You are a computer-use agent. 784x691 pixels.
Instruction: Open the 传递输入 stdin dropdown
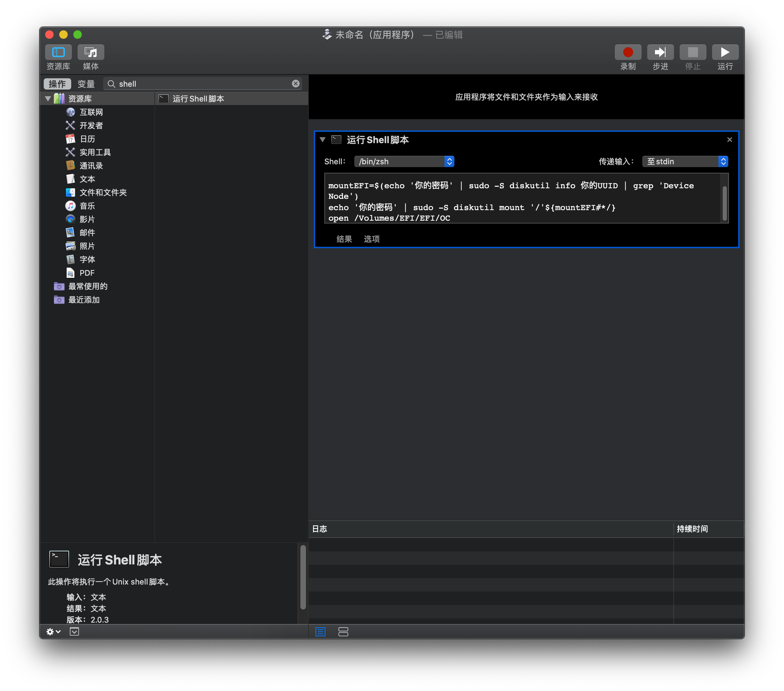coord(685,161)
